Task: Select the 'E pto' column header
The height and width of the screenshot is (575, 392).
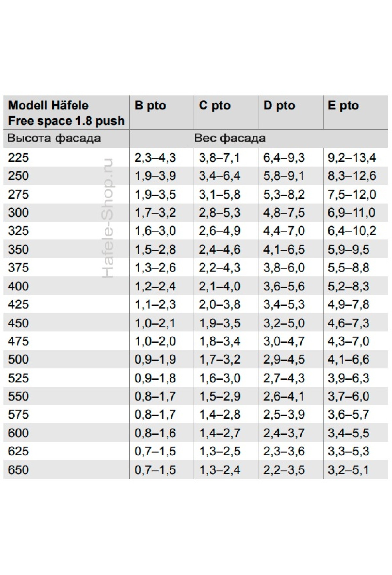Action: [343, 106]
